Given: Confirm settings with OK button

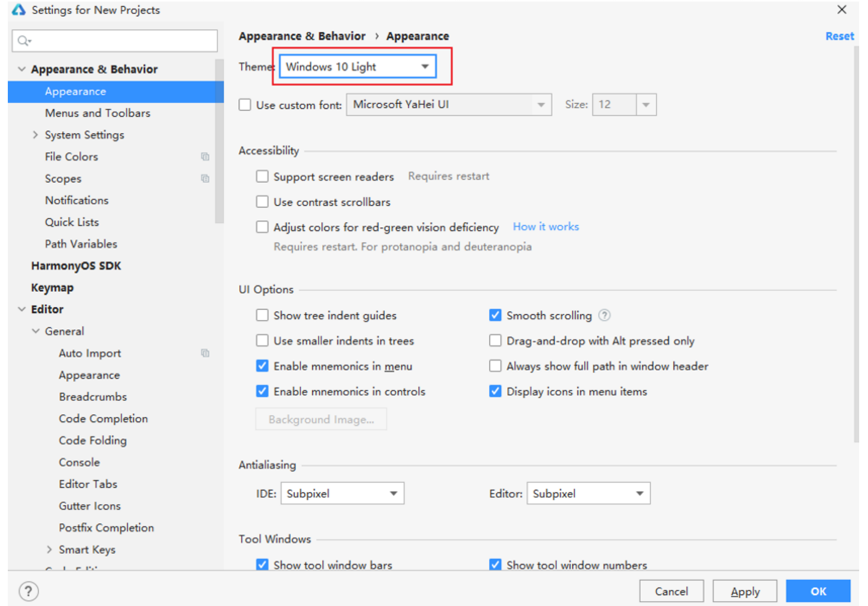Looking at the screenshot, I should 818,591.
